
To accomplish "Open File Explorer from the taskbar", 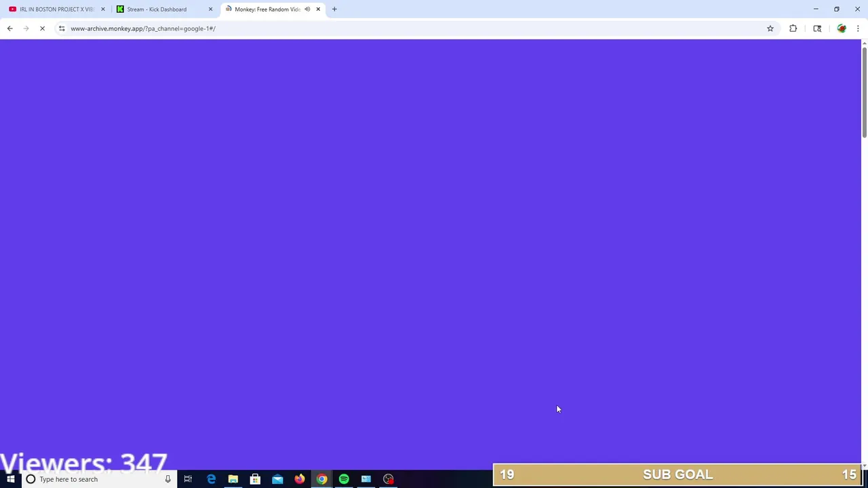I will click(233, 479).
